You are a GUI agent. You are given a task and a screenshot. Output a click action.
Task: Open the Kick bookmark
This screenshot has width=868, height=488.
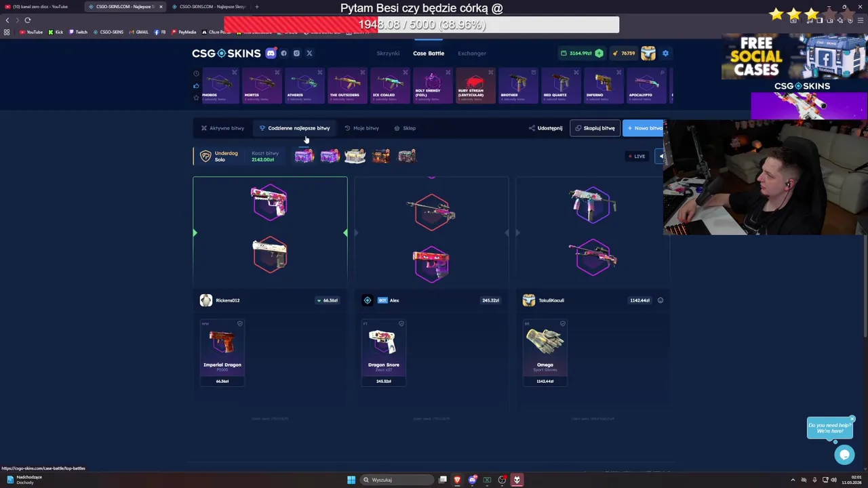[x=56, y=32]
